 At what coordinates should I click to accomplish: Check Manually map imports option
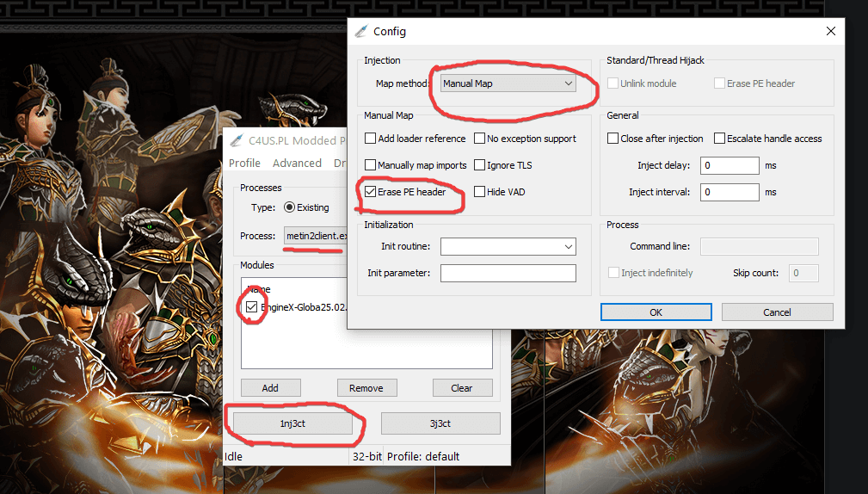(x=370, y=165)
